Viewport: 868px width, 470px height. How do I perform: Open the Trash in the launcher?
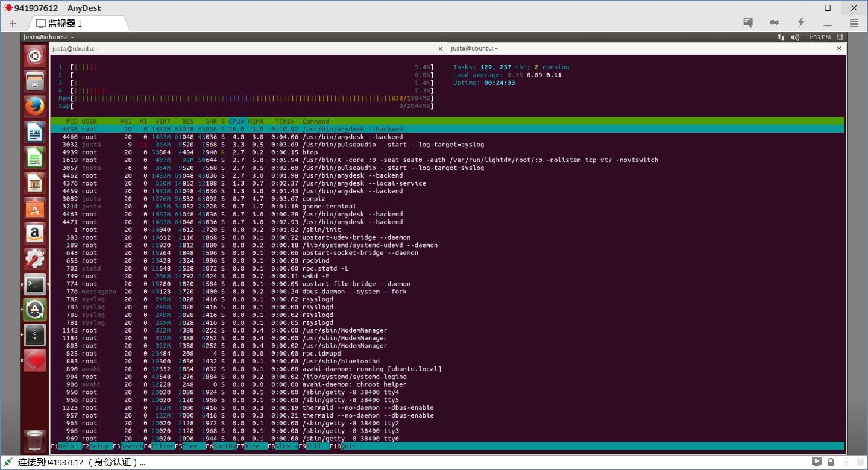(35, 440)
